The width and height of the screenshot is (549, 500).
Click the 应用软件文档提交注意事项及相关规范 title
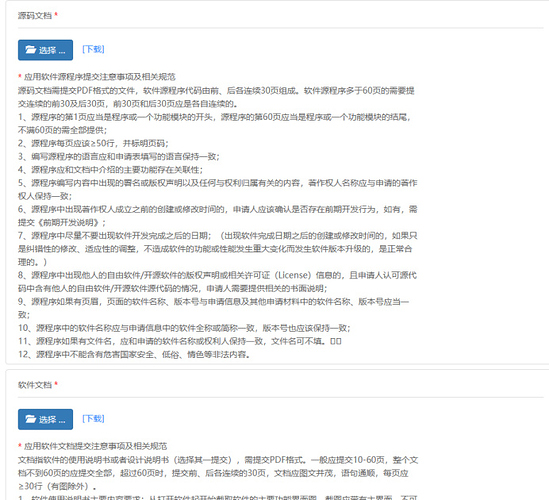[x=96, y=446]
